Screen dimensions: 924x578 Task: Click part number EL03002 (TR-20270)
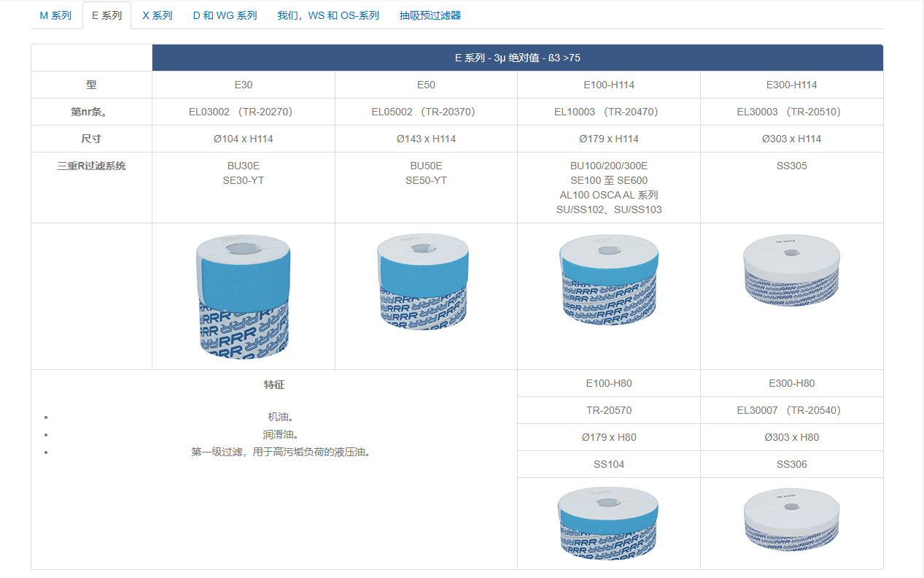coord(243,112)
